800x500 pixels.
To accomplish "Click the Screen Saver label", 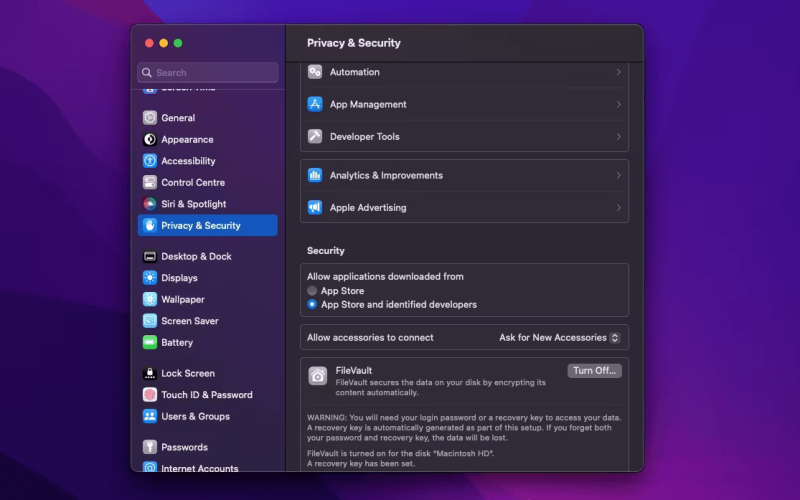I will [190, 320].
